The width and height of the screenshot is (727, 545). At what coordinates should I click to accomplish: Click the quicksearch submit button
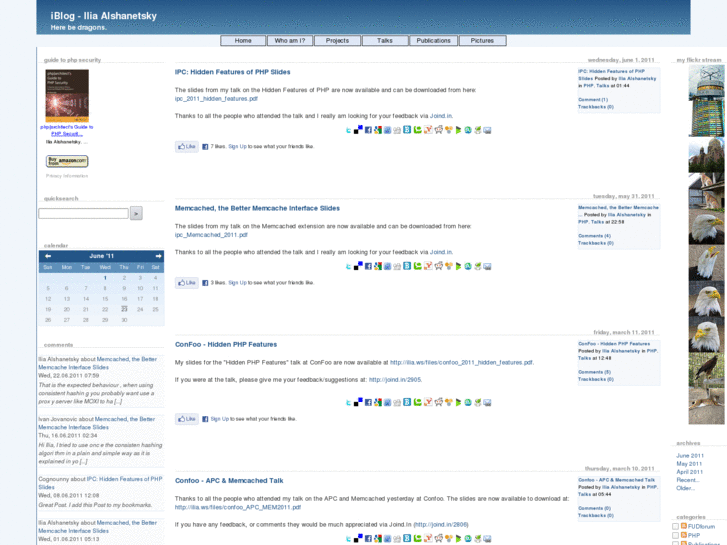click(x=136, y=213)
